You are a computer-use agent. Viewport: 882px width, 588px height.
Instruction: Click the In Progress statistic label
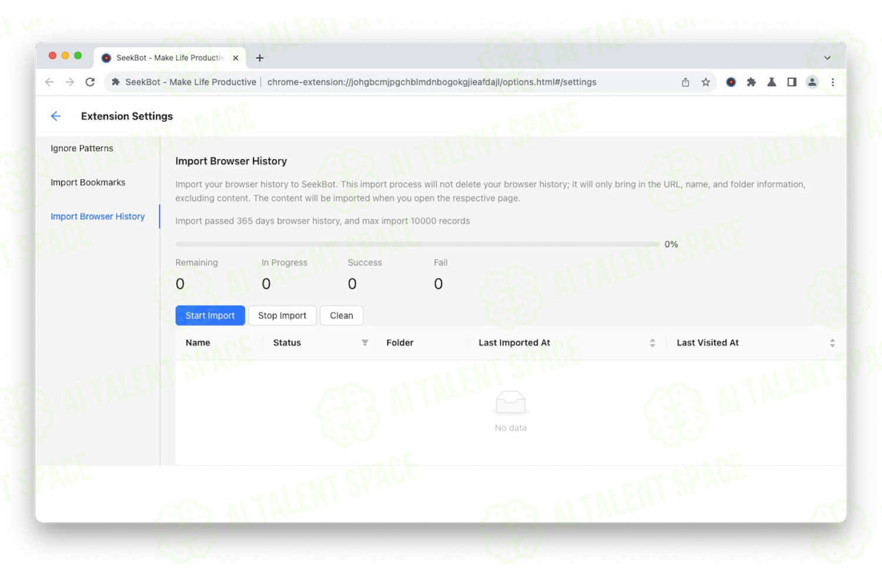tap(285, 263)
